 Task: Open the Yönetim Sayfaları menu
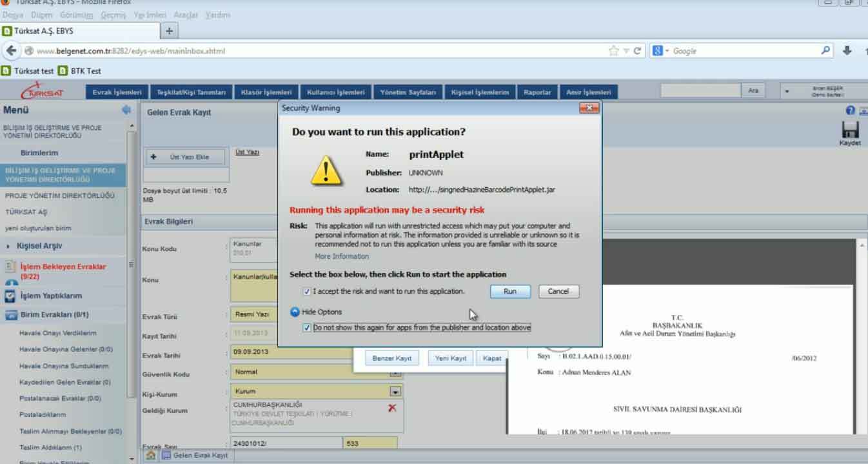click(x=408, y=92)
